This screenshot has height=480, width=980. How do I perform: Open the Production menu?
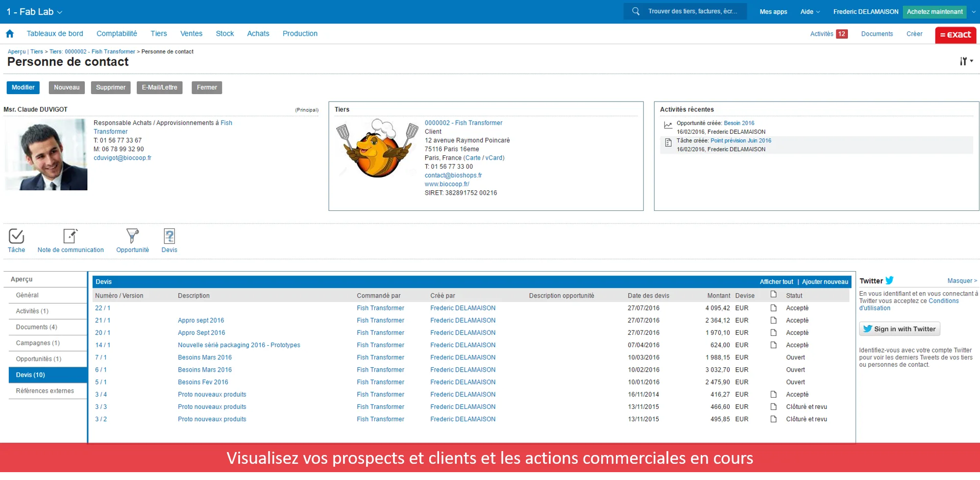[x=300, y=34]
